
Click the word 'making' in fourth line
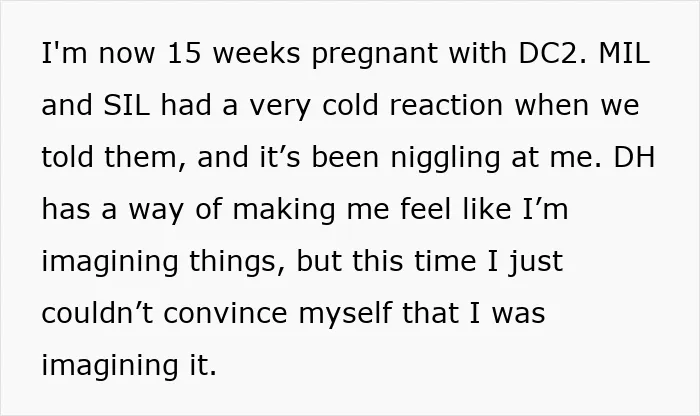point(284,211)
